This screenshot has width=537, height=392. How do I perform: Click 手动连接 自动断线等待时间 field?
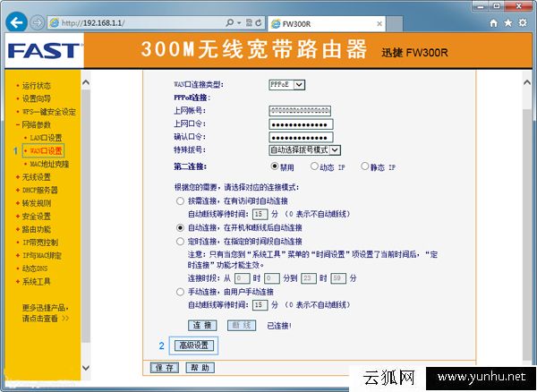tap(260, 304)
